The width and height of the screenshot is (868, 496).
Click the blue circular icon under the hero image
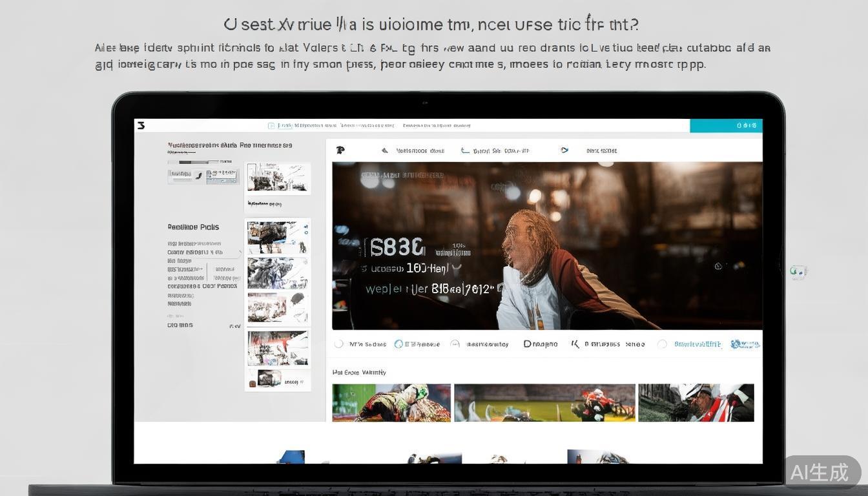[398, 344]
